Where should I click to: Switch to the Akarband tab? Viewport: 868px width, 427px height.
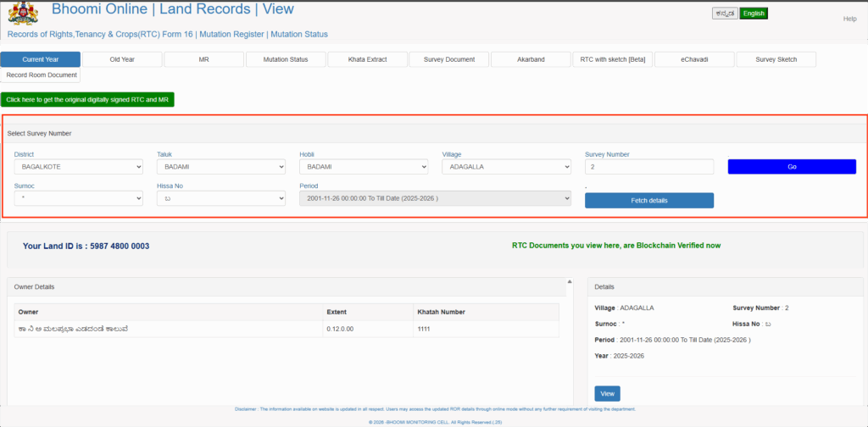pos(531,59)
